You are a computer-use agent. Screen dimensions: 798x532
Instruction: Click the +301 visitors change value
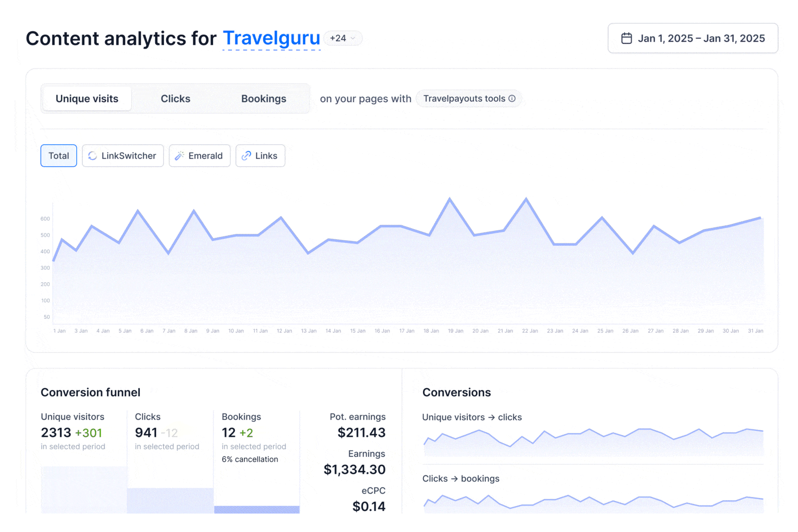click(89, 433)
